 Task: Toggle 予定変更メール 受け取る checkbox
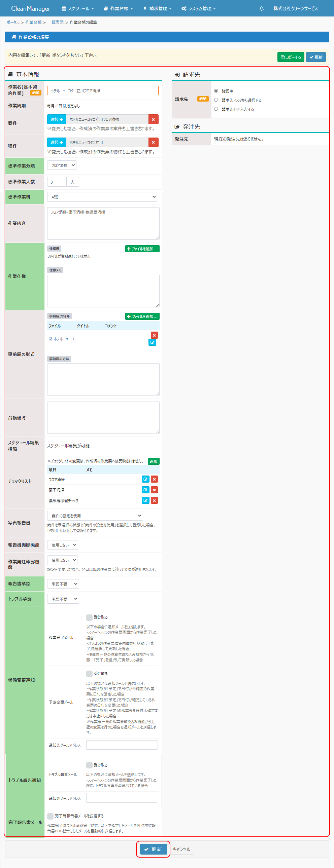90,674
